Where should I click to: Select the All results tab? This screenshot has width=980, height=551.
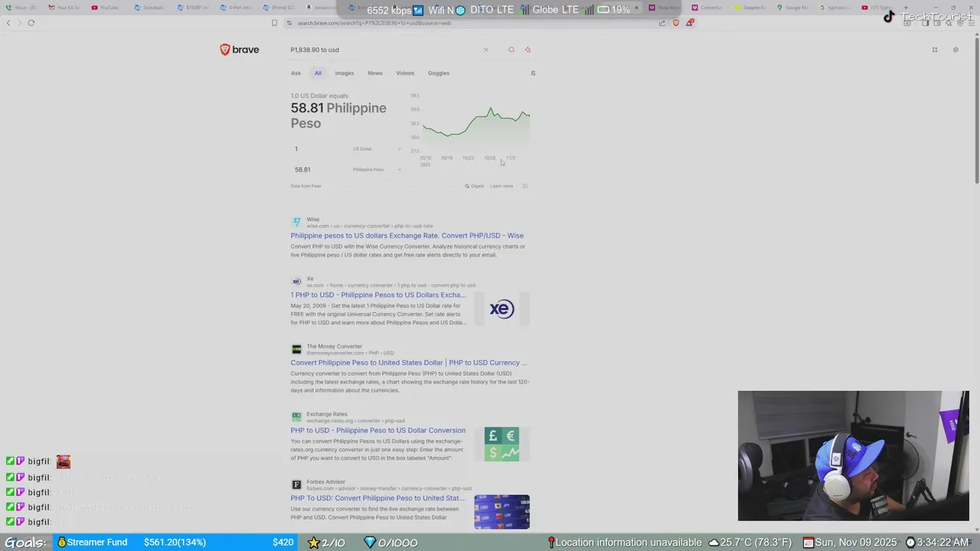pos(318,73)
